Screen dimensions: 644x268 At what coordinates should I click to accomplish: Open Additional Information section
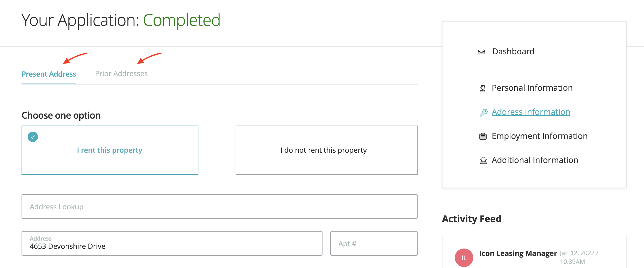pos(535,160)
